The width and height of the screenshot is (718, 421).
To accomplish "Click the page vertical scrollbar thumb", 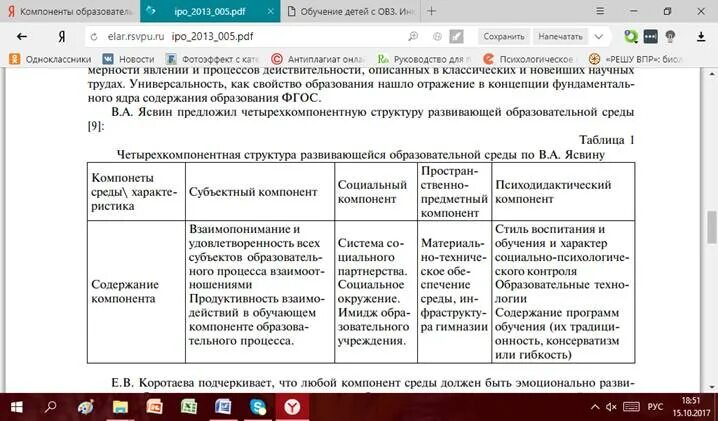I will click(712, 227).
